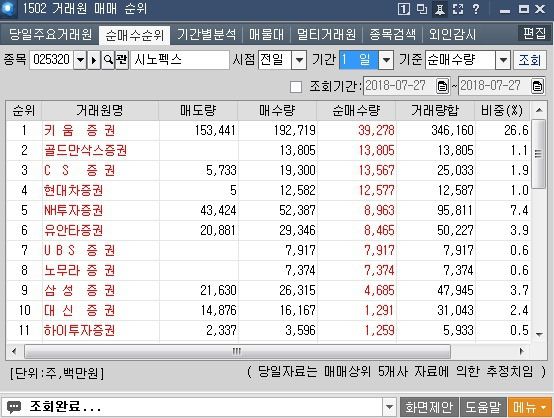Expand the 기준 순매수량 dropdown
Screen dimensions: 554x418
503,60
